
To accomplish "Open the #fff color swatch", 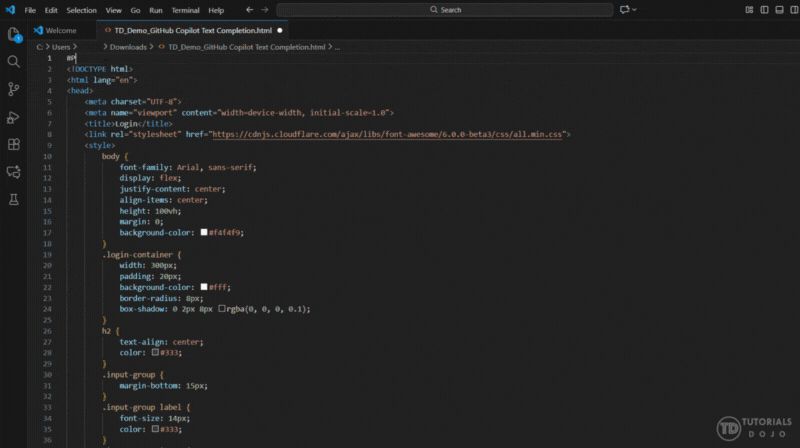I will tap(204, 287).
